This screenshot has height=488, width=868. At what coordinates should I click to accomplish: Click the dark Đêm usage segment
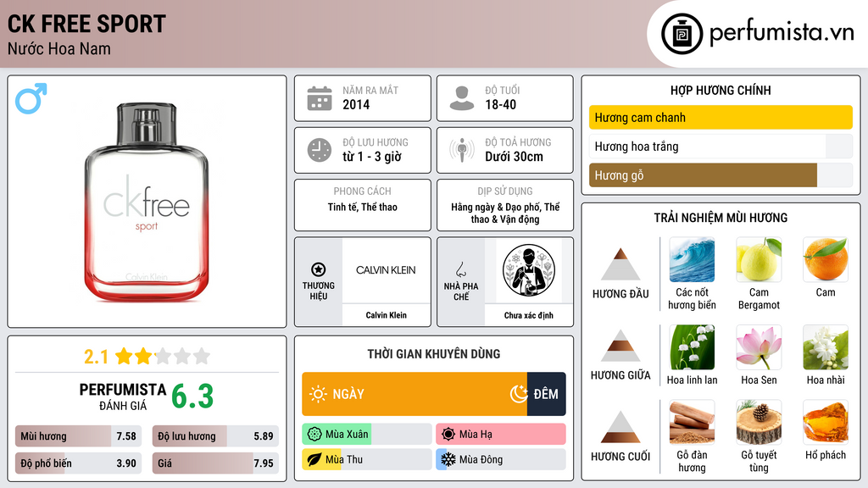click(547, 394)
